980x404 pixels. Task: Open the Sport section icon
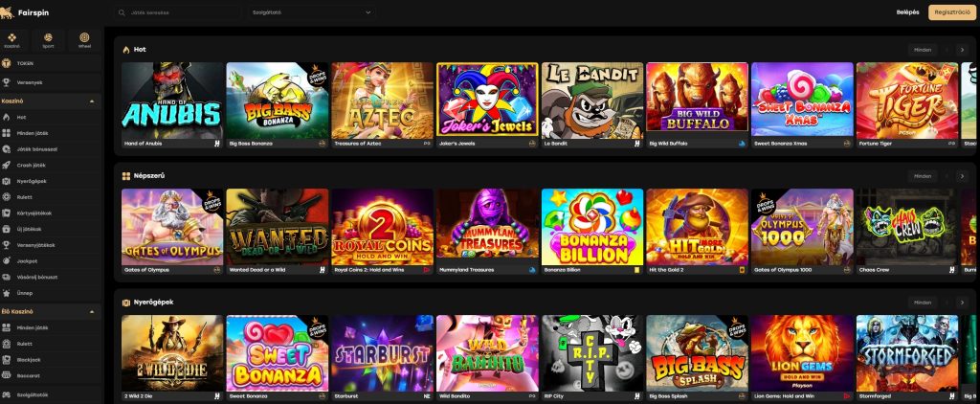tap(48, 40)
